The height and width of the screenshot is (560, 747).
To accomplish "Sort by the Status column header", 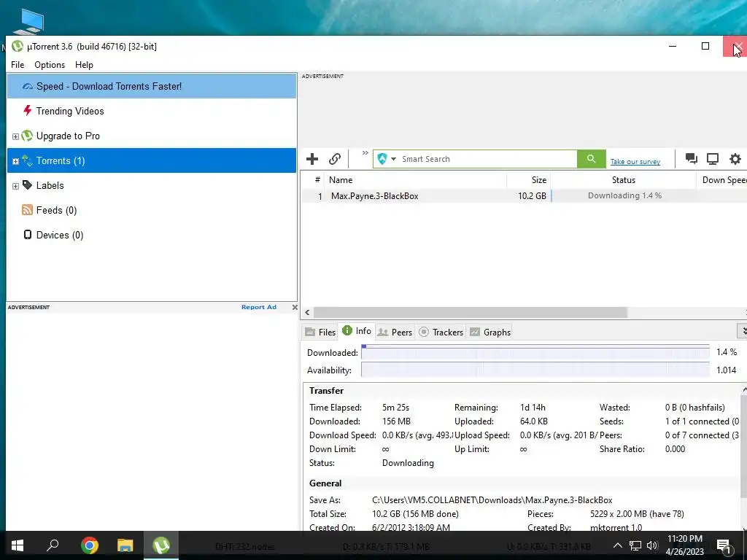I will [623, 180].
